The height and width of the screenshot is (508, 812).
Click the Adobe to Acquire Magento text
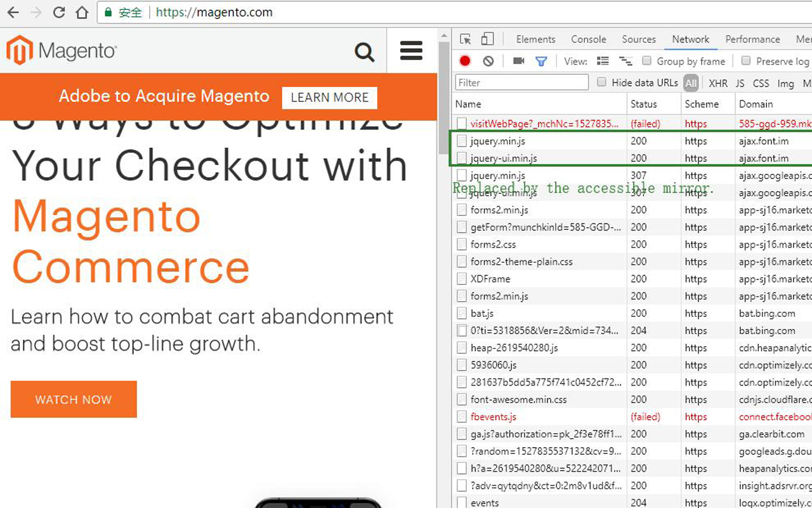tap(164, 97)
